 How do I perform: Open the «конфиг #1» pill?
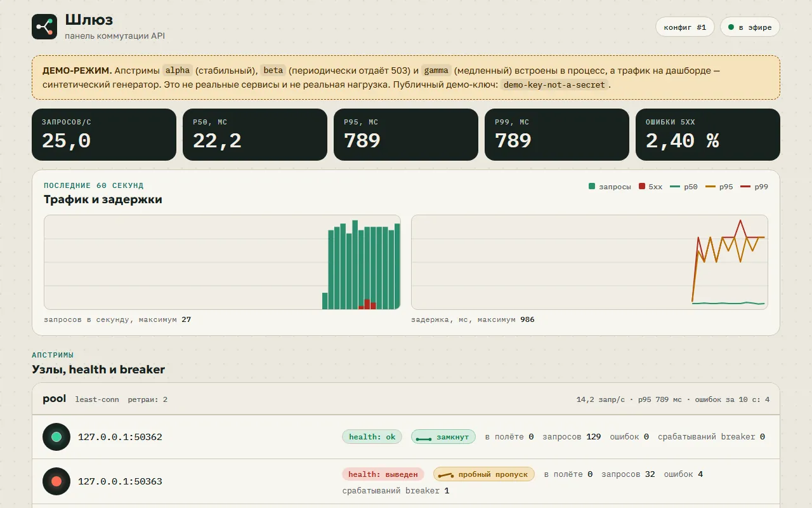coord(685,27)
